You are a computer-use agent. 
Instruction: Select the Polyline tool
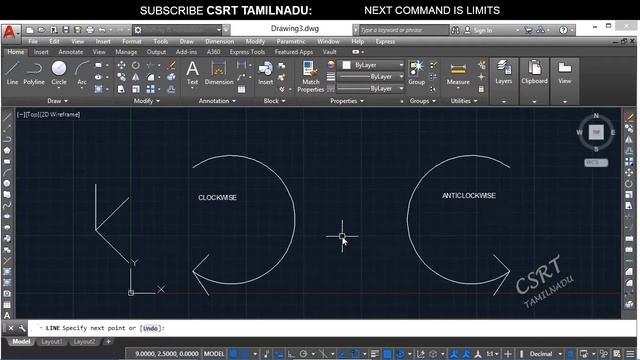[34, 73]
